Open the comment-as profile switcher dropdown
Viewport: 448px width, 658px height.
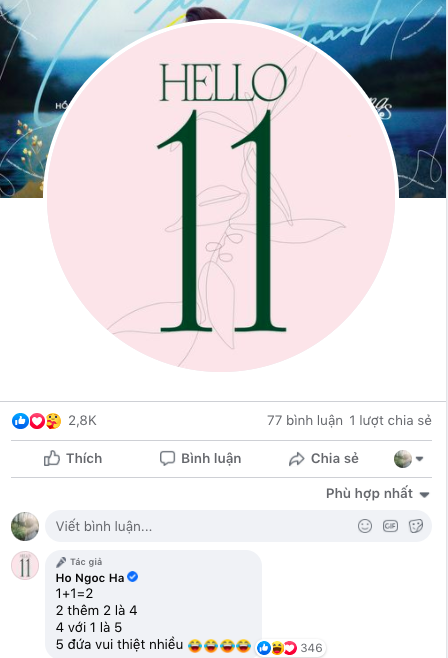[409, 459]
